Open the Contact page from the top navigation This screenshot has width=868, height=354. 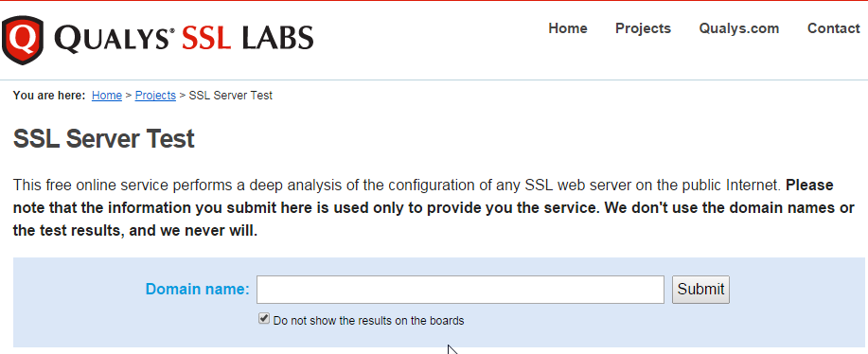coord(834,28)
